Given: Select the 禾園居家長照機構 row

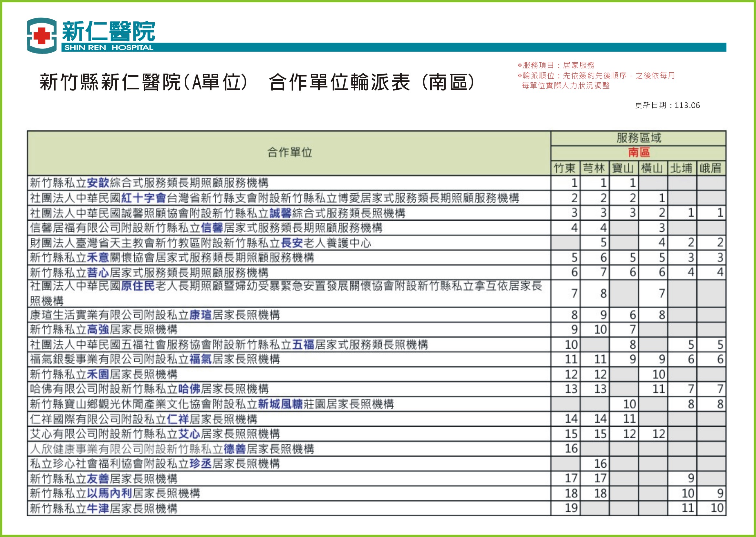Looking at the screenshot, I should click(377, 374).
